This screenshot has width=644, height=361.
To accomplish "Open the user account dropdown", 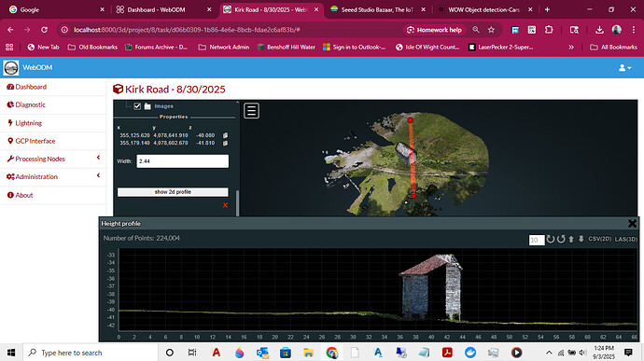I will (624, 68).
